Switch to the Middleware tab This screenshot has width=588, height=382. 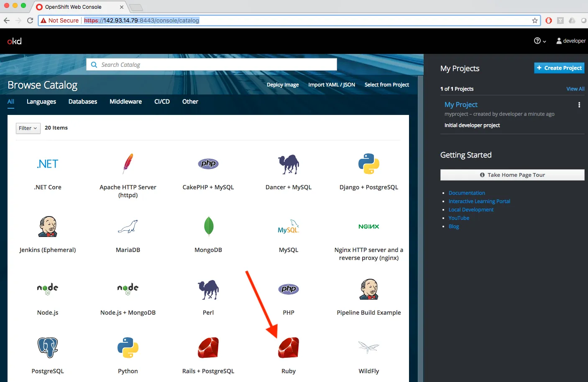tap(125, 102)
